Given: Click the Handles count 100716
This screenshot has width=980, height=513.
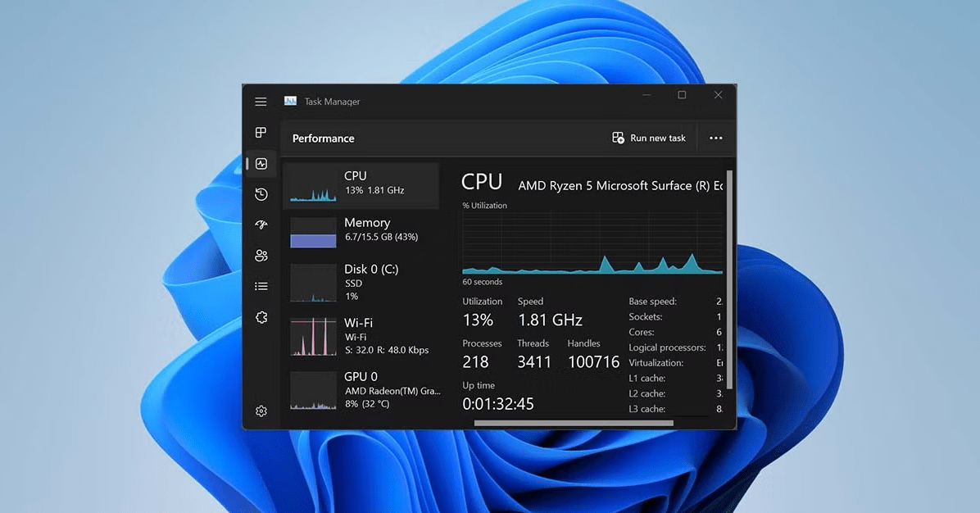Looking at the screenshot, I should point(594,361).
